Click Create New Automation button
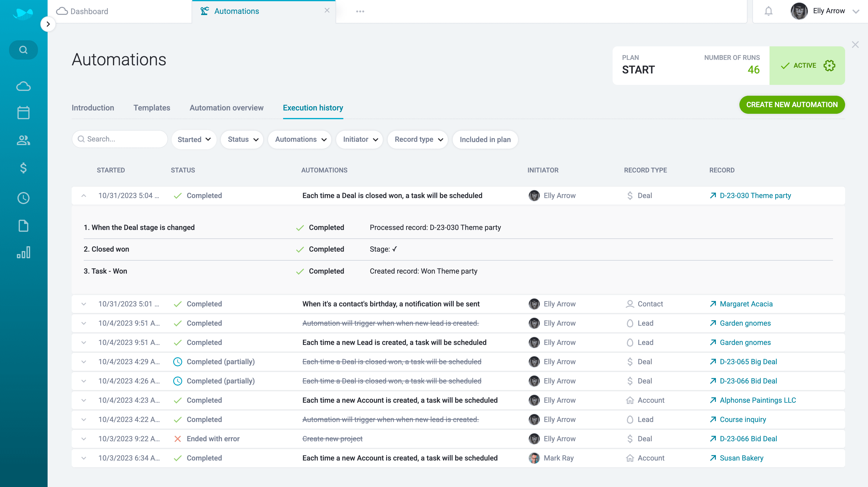The height and width of the screenshot is (487, 868). pos(792,105)
